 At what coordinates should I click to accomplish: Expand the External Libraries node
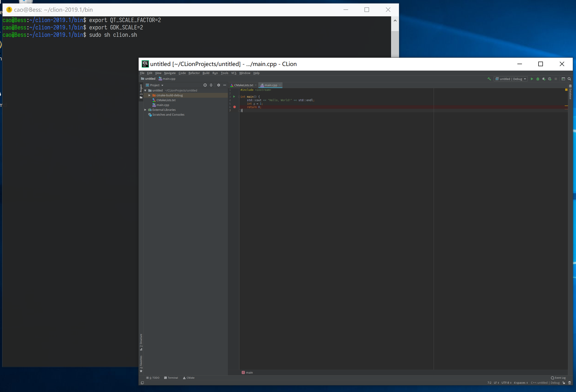tap(145, 110)
